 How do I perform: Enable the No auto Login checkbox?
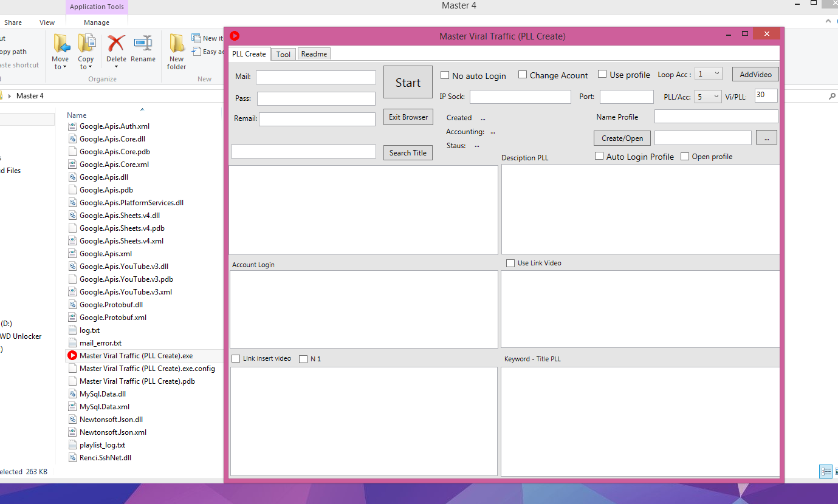pyautogui.click(x=445, y=75)
